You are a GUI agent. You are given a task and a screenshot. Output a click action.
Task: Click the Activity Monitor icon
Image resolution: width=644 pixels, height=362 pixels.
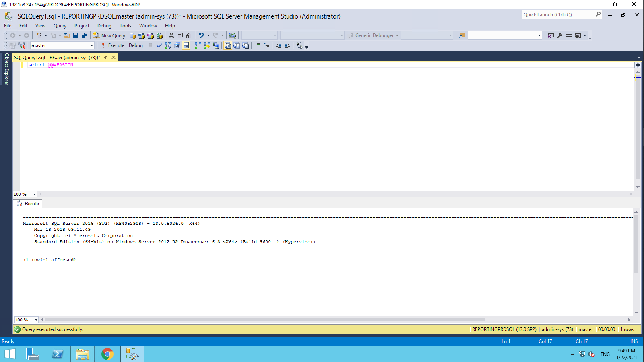tap(232, 35)
